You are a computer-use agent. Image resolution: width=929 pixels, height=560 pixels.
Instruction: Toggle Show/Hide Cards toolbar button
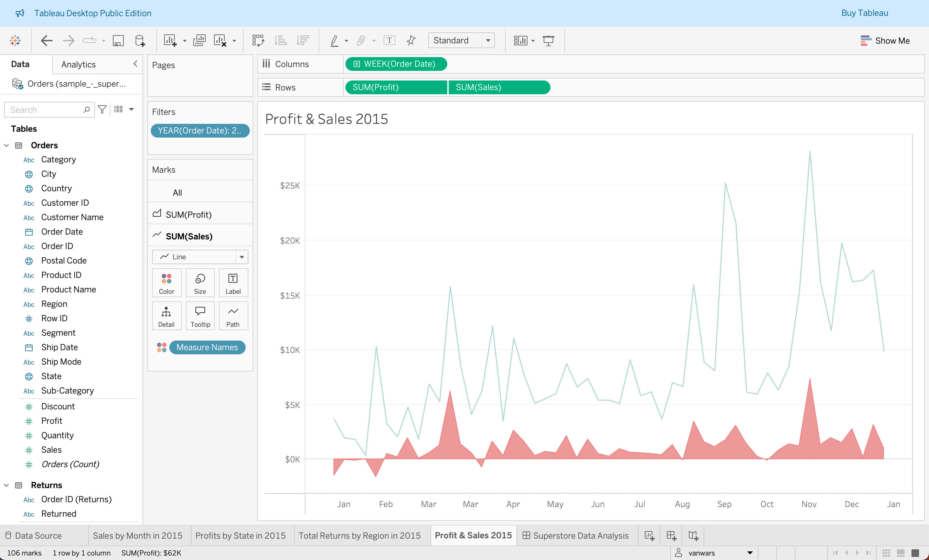(521, 40)
